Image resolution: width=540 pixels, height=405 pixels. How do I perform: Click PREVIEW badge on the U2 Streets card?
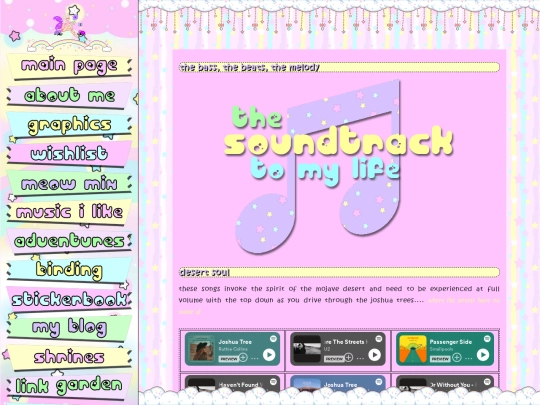tap(334, 359)
